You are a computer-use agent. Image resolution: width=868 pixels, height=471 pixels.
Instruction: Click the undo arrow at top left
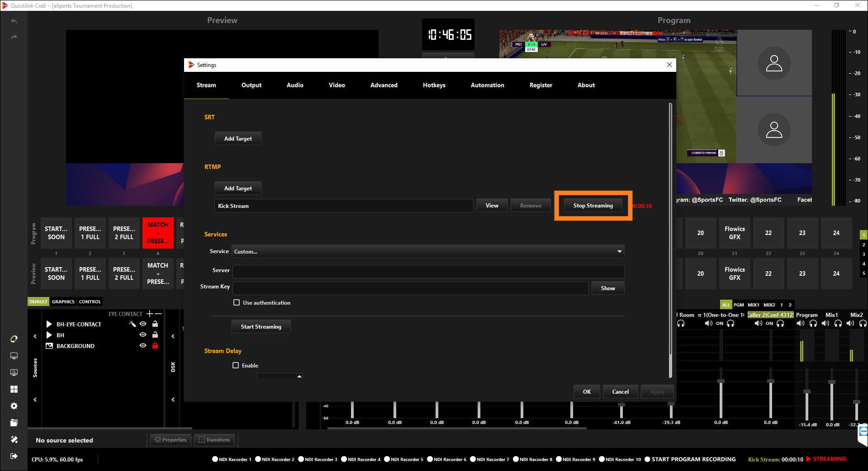tap(14, 21)
